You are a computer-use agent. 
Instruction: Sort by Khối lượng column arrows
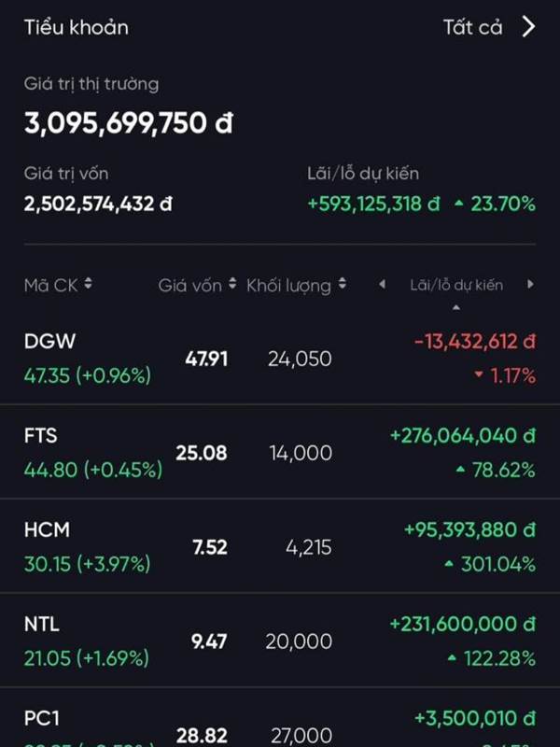point(343,285)
